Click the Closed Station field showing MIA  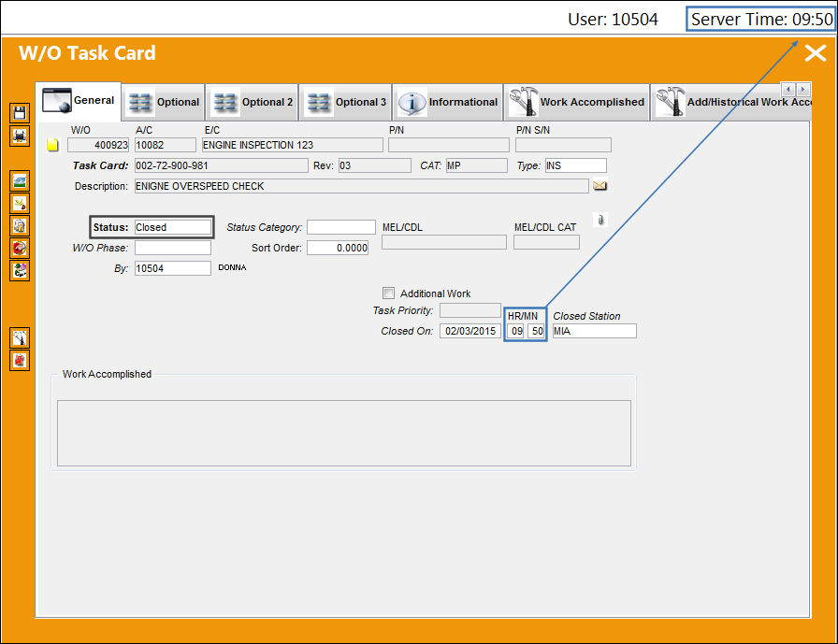[x=594, y=331]
